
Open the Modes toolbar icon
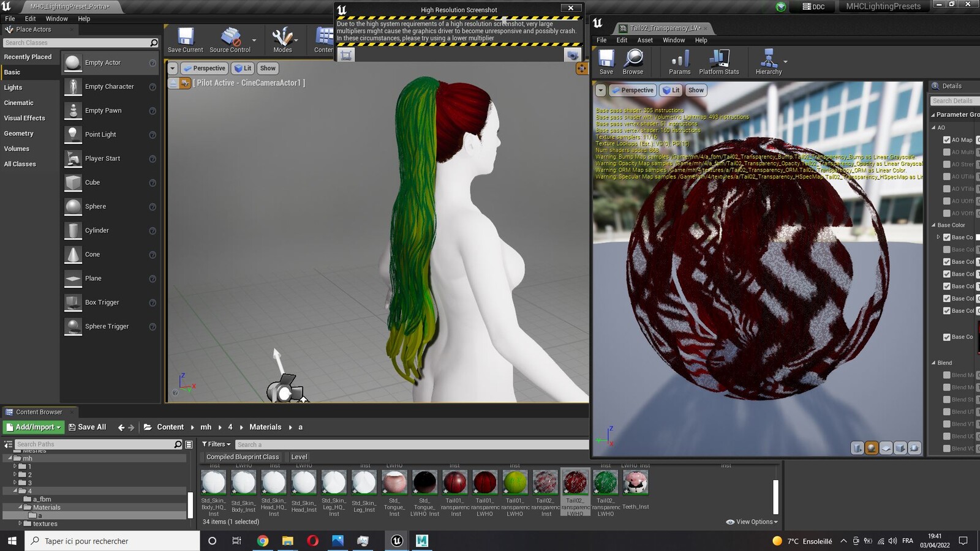coord(282,40)
